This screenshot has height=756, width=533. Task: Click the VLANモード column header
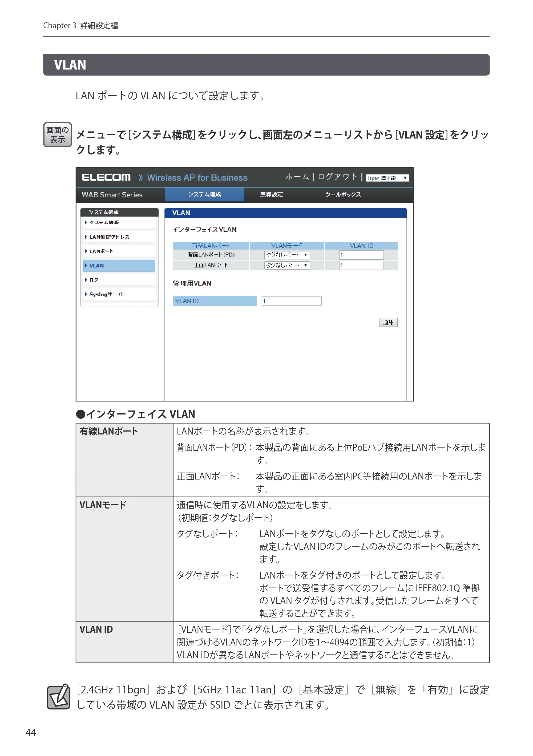point(286,246)
